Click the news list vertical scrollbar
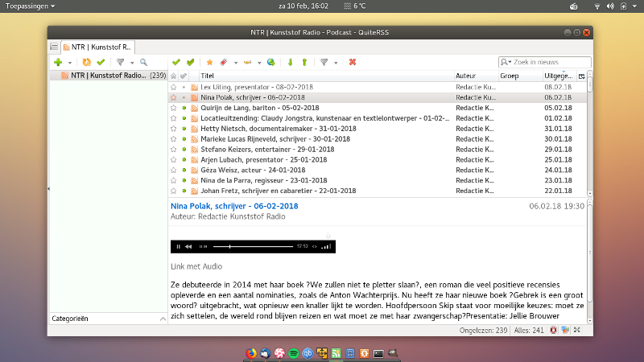Viewport: 644px width, 362px height. [x=590, y=134]
